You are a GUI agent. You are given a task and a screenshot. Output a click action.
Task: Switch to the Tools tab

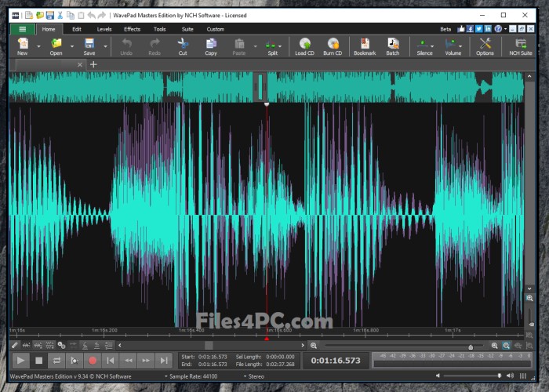(159, 29)
